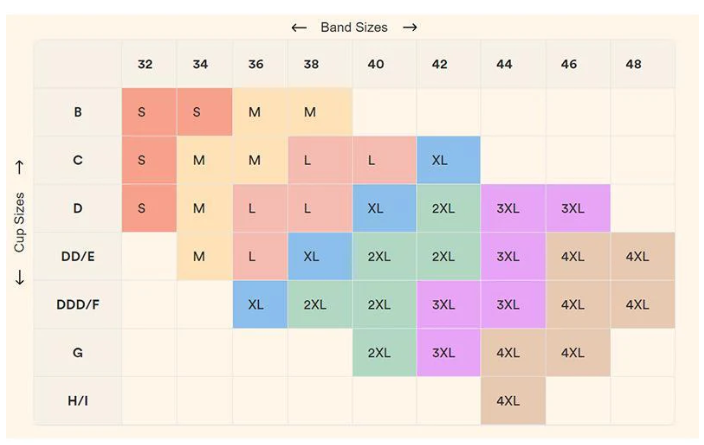The width and height of the screenshot is (704, 445).
Task: Click the DDD/F cup size row label
Action: click(77, 304)
